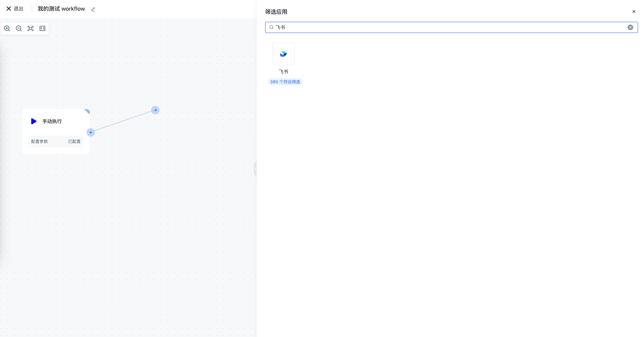Image resolution: width=644 pixels, height=337 pixels.
Task: Collapse the side panel using edge handle
Action: coord(255,169)
